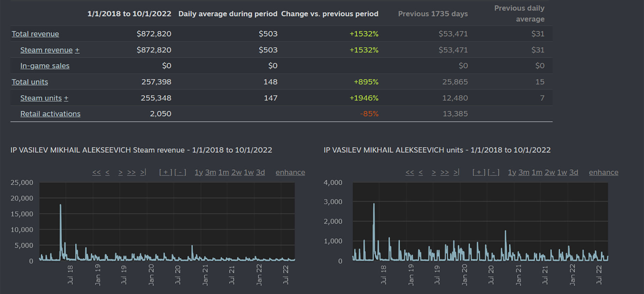Viewport: 644px width, 294px height.
Task: Zoom in units chart with [+]
Action: pos(479,173)
